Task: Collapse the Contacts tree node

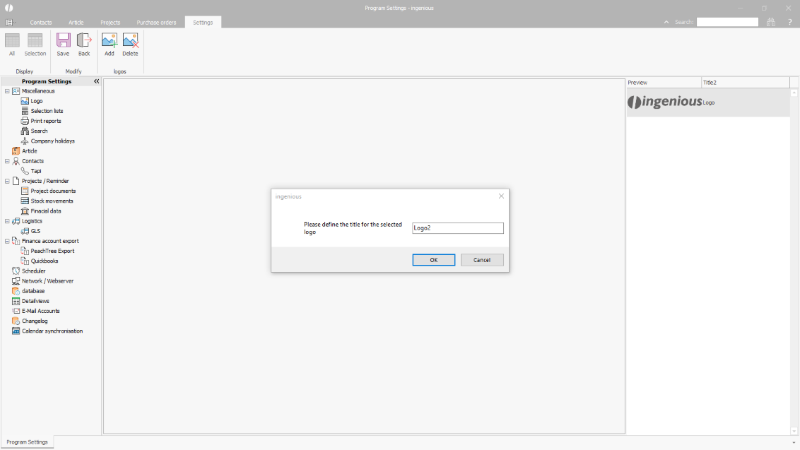Action: tap(7, 161)
